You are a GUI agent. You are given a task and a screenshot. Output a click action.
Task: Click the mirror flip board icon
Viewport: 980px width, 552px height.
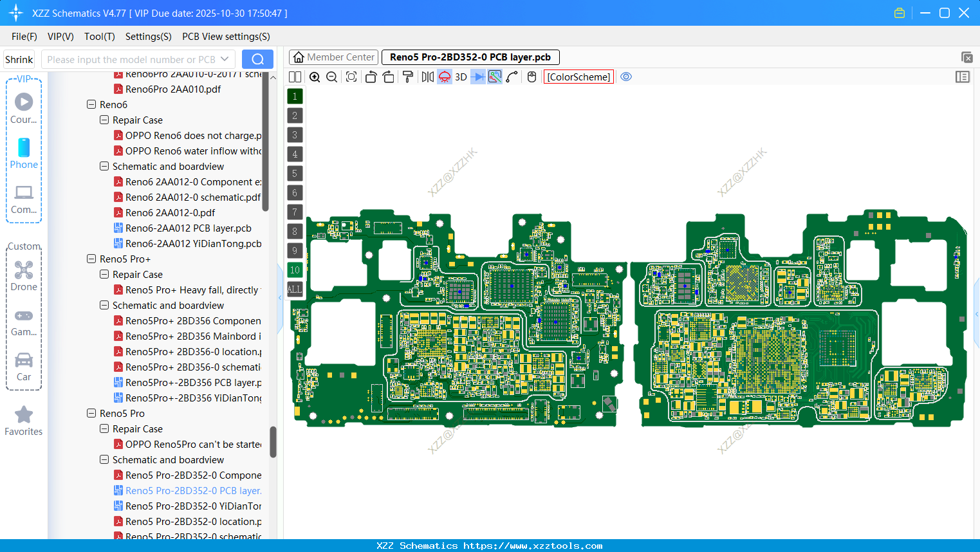428,77
